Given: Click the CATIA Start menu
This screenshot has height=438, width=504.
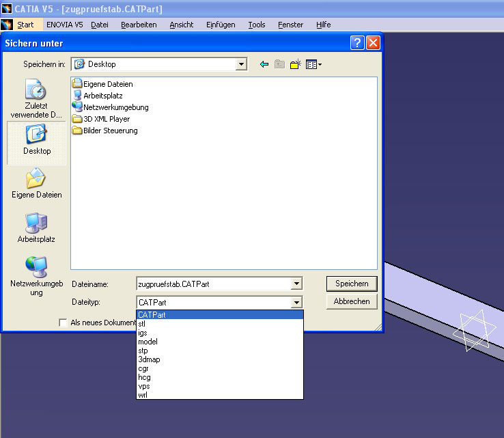Looking at the screenshot, I should [25, 25].
